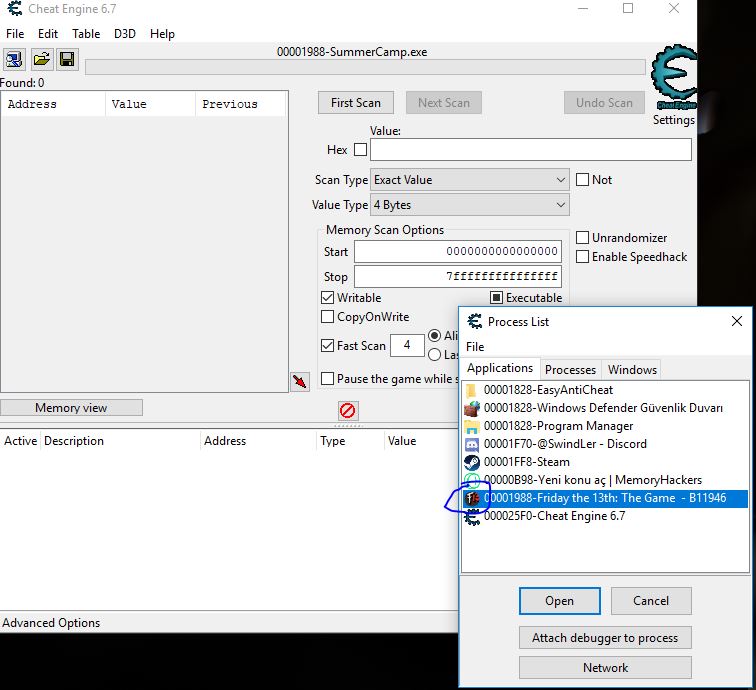The height and width of the screenshot is (690, 756).
Task: Click the Network button
Action: click(x=605, y=668)
